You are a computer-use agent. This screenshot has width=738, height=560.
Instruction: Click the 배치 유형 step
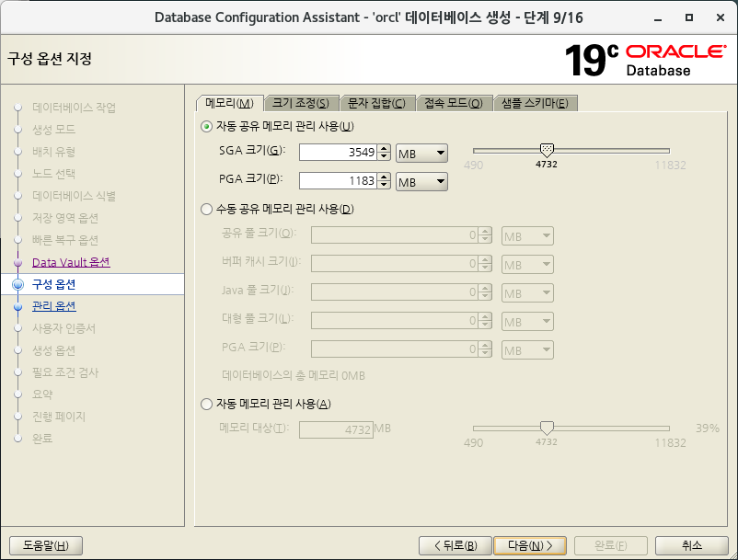(53, 152)
